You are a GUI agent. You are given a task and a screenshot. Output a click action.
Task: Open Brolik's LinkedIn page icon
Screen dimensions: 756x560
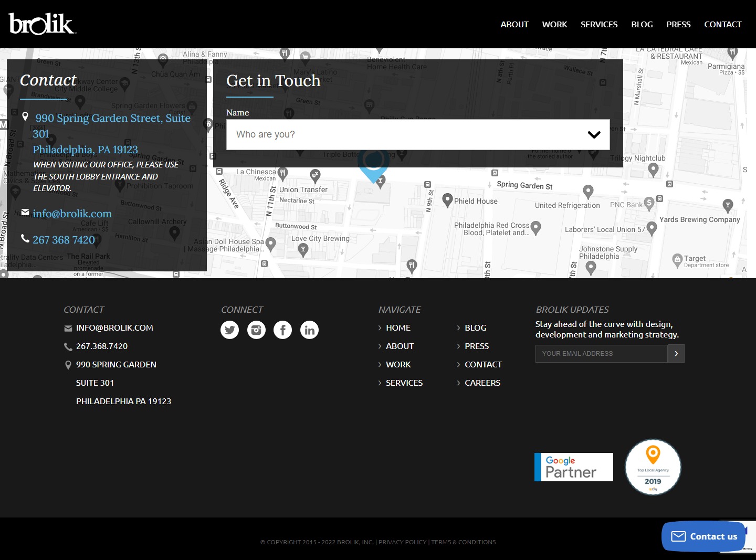[x=309, y=330]
